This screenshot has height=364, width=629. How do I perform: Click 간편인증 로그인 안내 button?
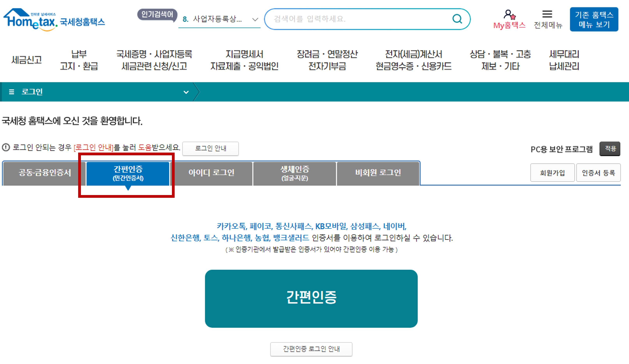pyautogui.click(x=311, y=349)
